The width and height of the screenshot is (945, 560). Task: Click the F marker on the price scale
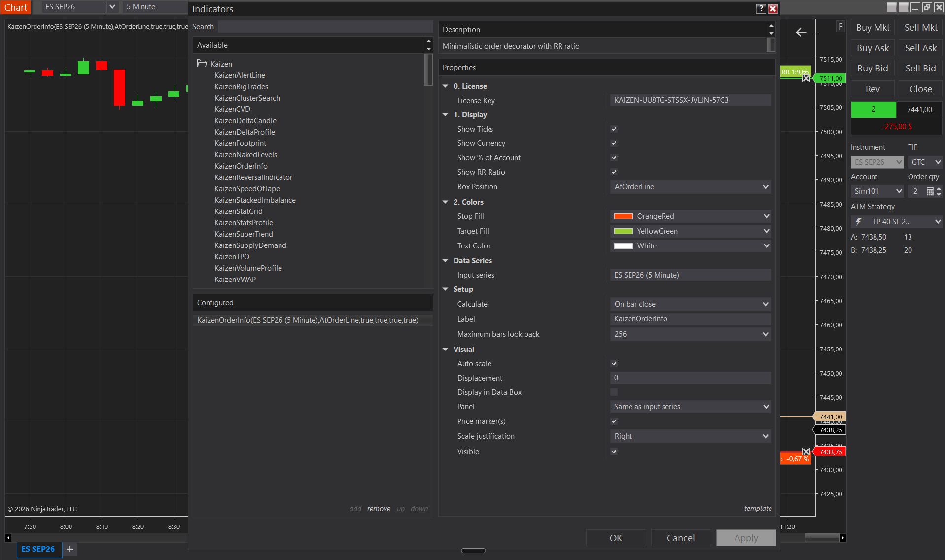coord(840,27)
